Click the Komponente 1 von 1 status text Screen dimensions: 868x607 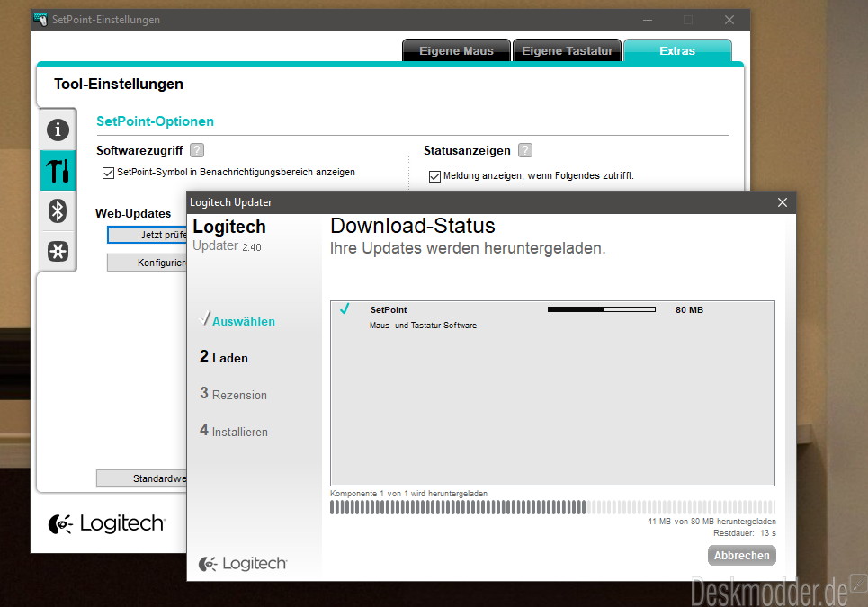[408, 493]
